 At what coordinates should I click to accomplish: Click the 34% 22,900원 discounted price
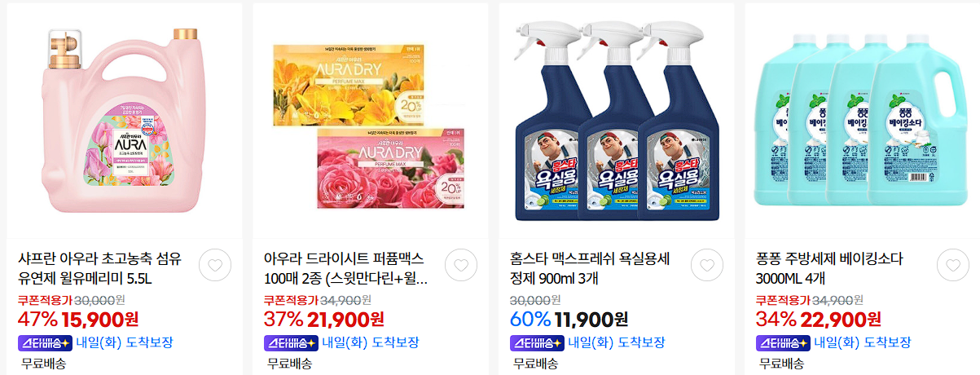[x=819, y=319]
